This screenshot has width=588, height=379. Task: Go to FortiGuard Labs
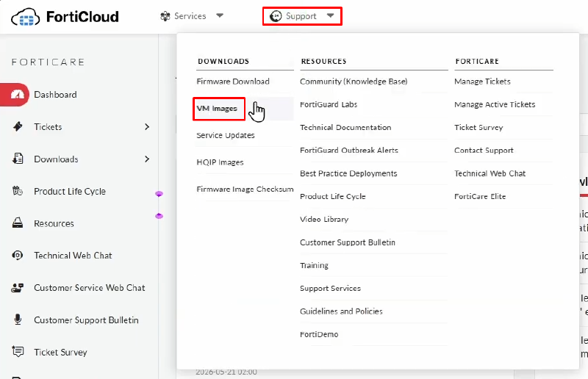tap(329, 104)
